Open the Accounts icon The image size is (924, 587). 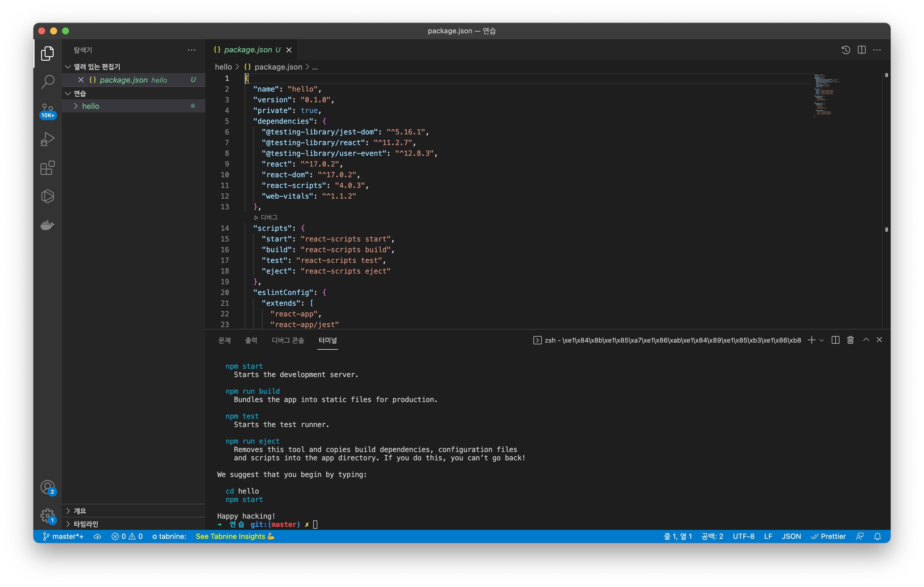pos(48,487)
